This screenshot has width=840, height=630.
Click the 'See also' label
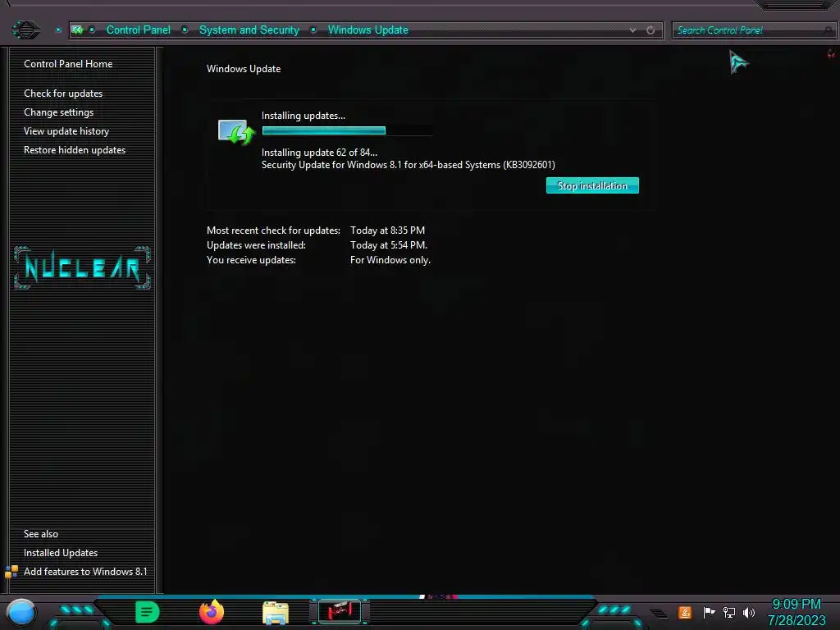41,534
